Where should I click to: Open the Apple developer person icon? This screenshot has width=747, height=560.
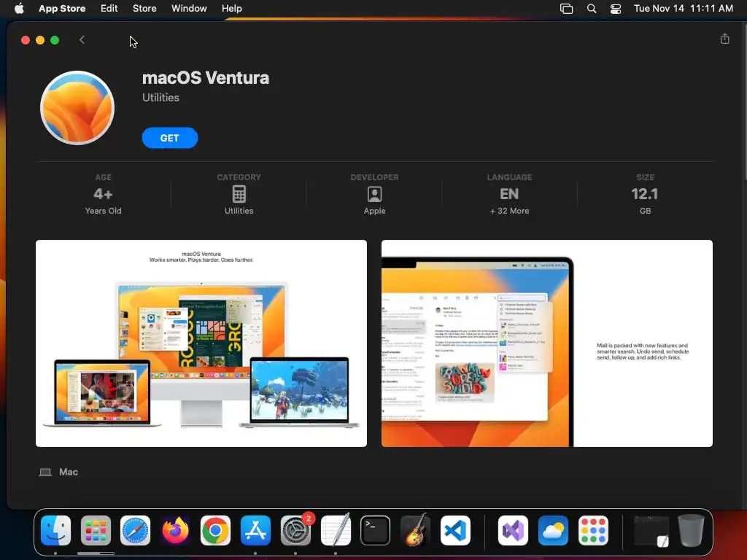click(374, 194)
